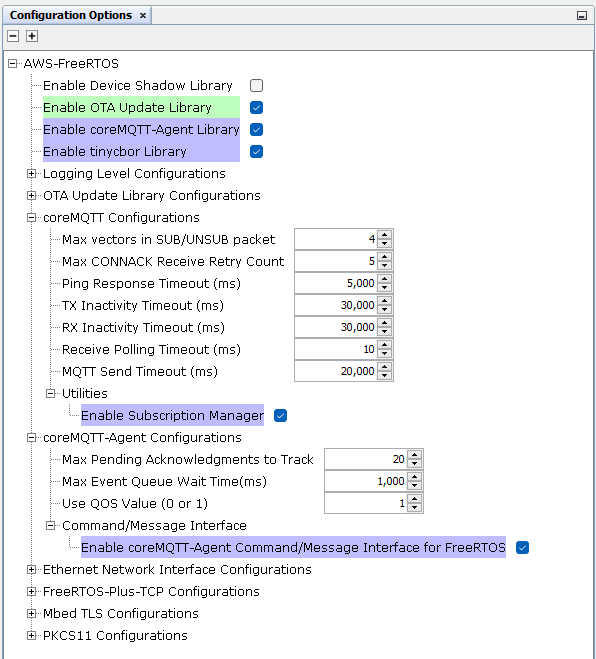The width and height of the screenshot is (596, 659).
Task: Toggle Enable Subscription Manager checkbox
Action: click(x=280, y=416)
